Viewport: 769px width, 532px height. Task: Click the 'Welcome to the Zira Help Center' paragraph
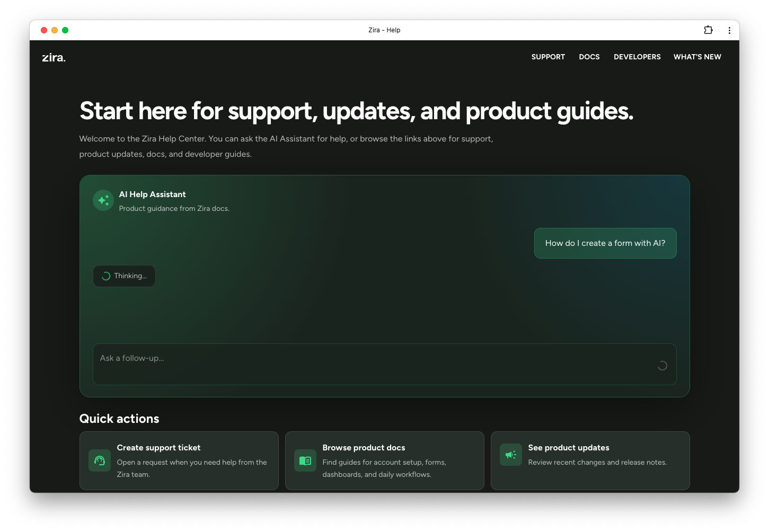click(x=286, y=146)
